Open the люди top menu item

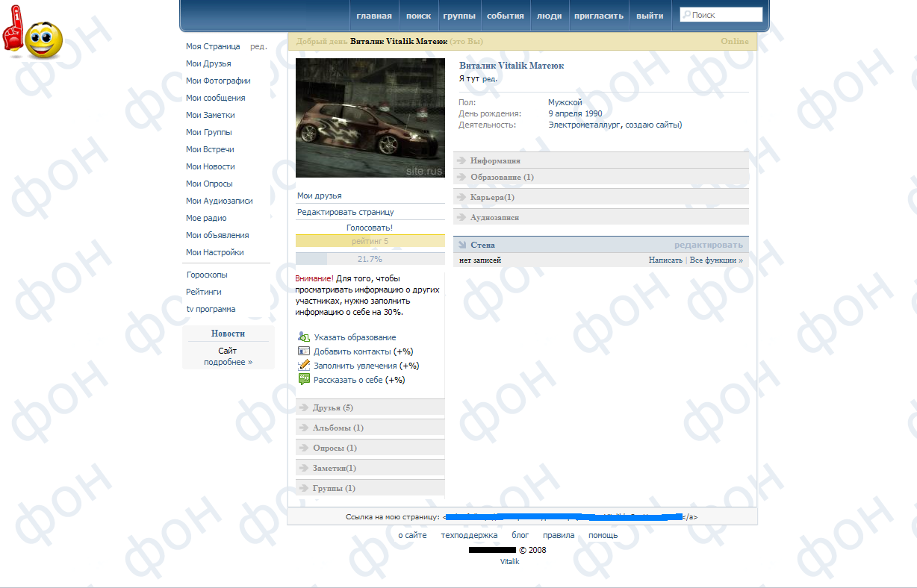(550, 16)
